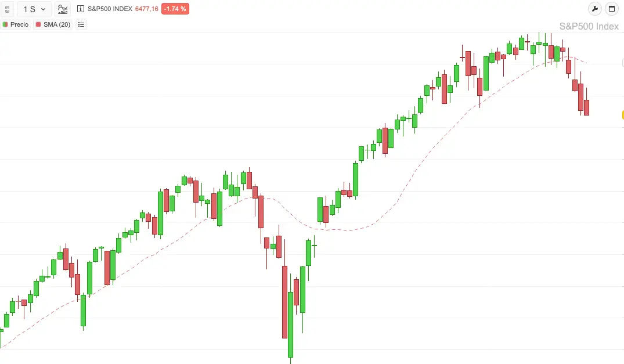Open indicator options via the list menu
The width and height of the screenshot is (624, 364).
click(81, 24)
